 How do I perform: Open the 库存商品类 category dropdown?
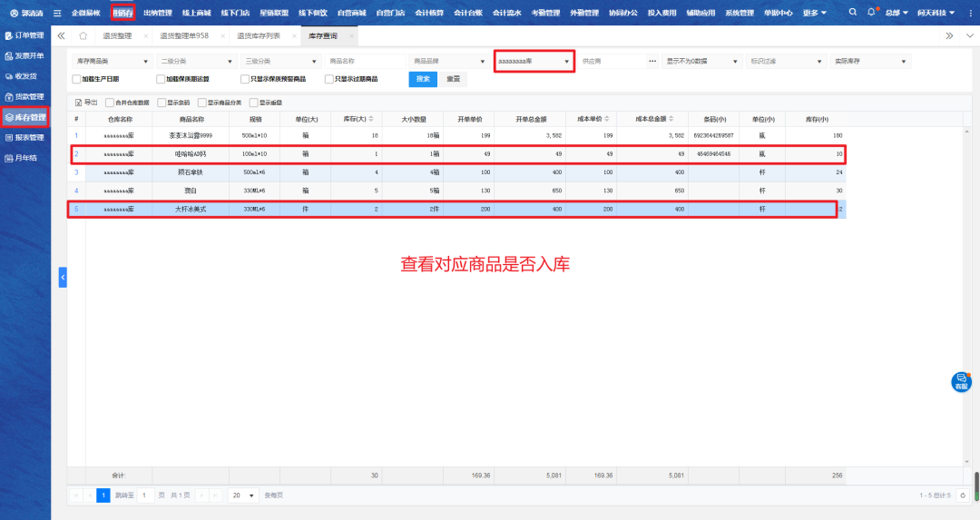tap(112, 62)
